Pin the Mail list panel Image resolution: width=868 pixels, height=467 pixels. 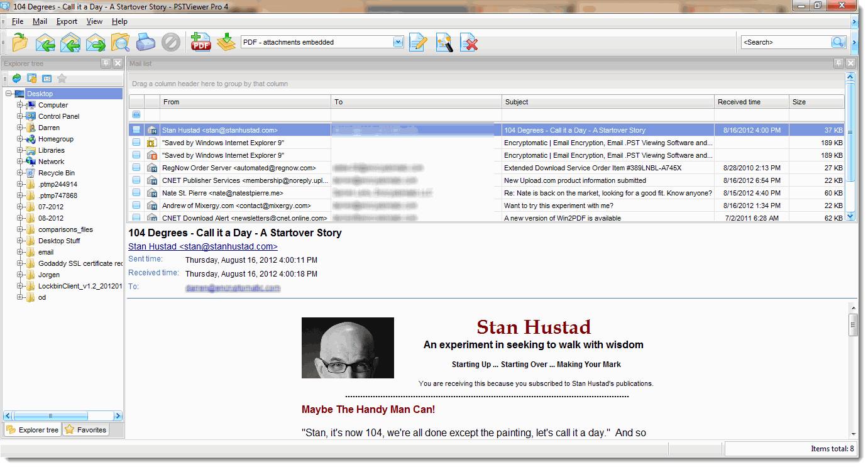click(838, 63)
